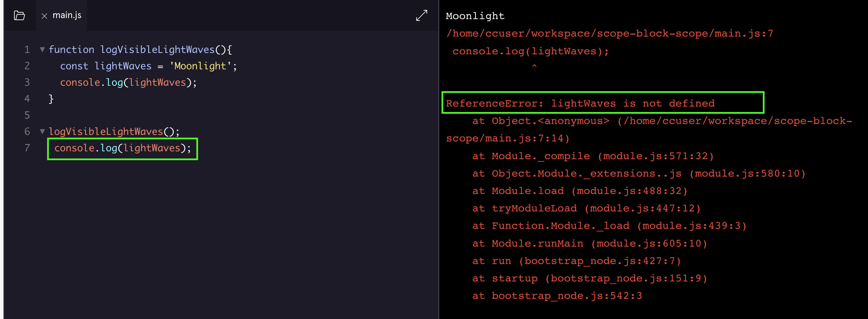Place cursor on highlighted console.log(lightWaves) line 7

coord(122,148)
